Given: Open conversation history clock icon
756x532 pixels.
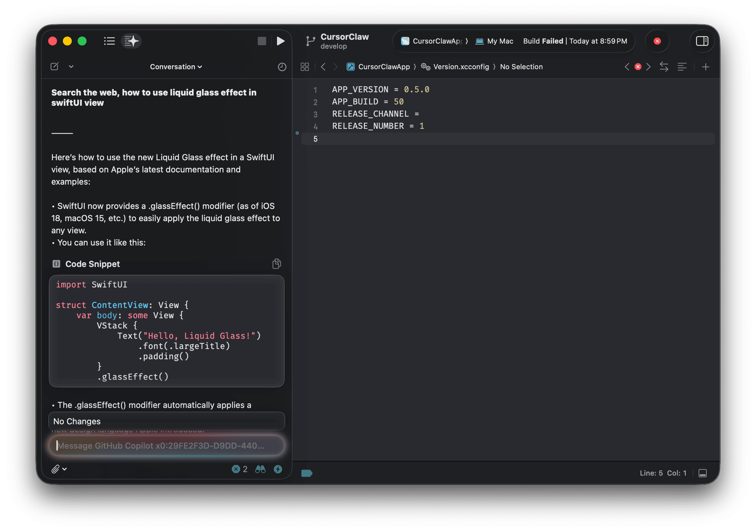Looking at the screenshot, I should [x=282, y=67].
